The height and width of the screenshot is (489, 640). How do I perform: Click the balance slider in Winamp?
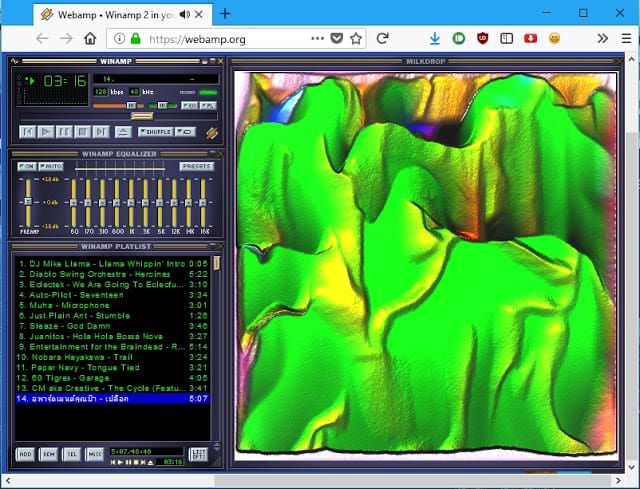tap(162, 106)
